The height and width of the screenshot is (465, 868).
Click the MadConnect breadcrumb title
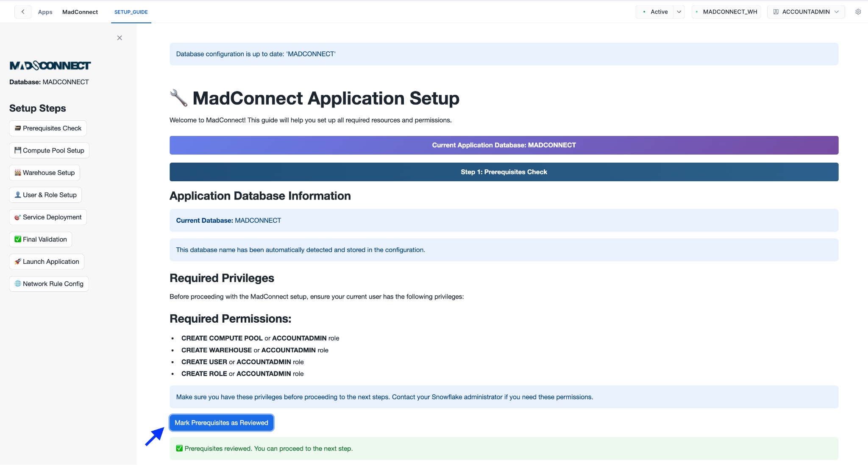[80, 12]
